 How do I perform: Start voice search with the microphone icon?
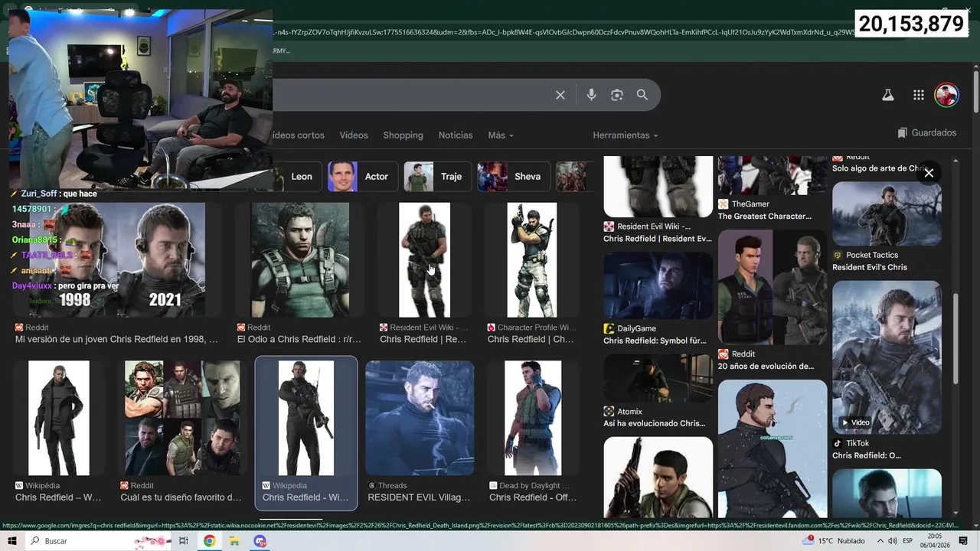point(591,95)
